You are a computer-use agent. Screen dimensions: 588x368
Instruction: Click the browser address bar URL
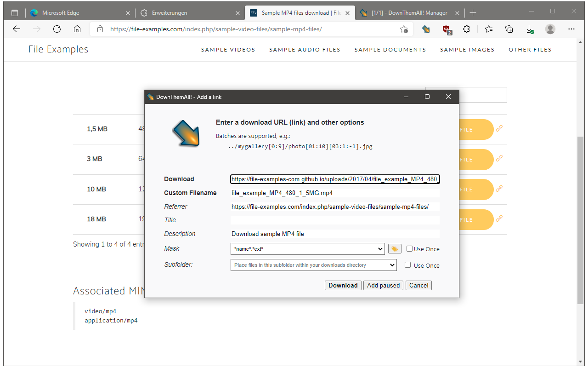[216, 29]
